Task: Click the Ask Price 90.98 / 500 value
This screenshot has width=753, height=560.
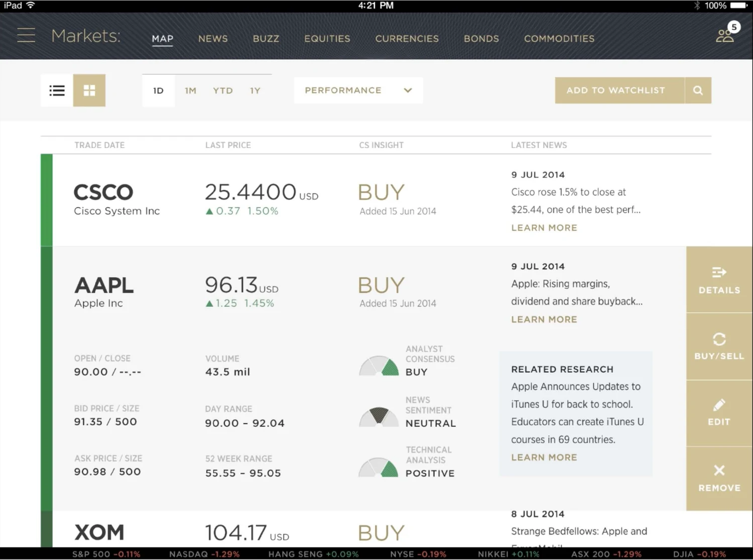Action: click(107, 472)
